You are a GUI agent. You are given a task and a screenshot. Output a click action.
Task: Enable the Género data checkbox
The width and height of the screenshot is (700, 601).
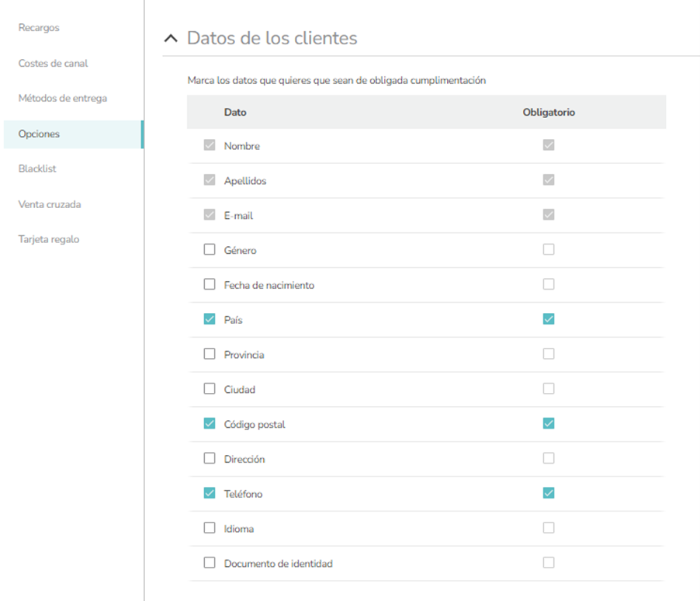(210, 250)
